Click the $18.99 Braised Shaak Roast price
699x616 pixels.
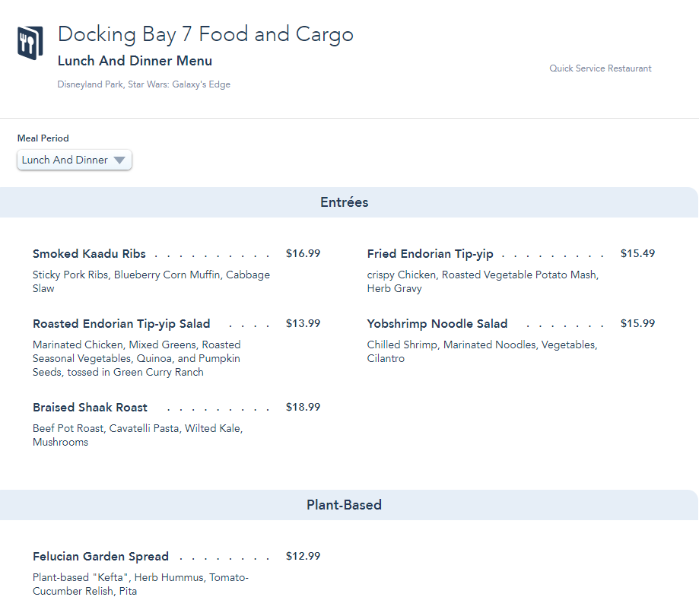click(303, 408)
